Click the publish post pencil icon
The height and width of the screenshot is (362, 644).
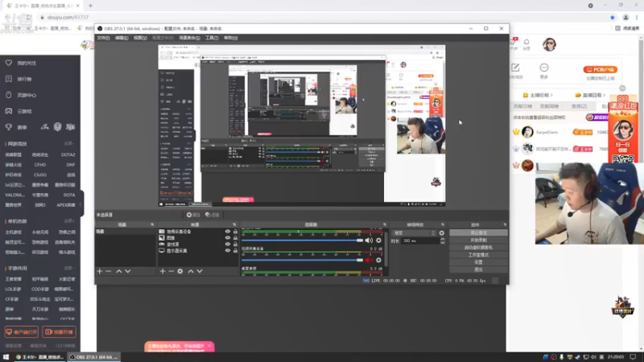pos(515,68)
